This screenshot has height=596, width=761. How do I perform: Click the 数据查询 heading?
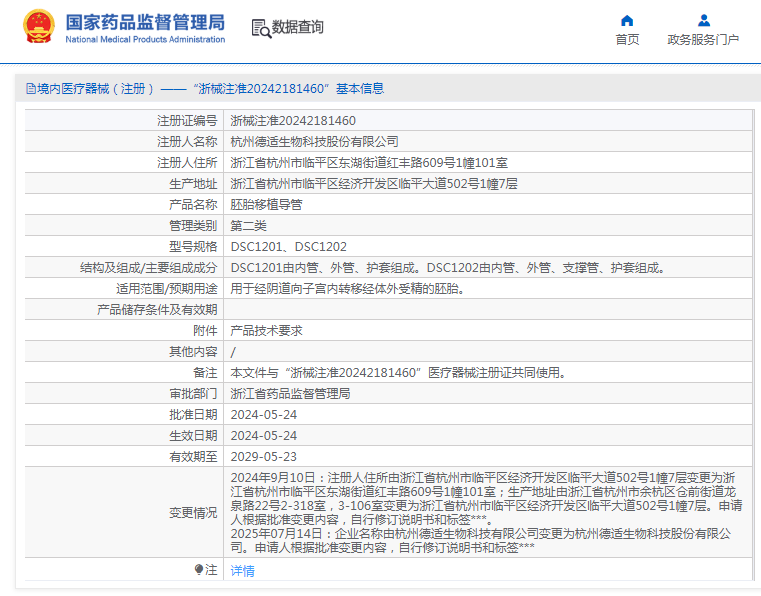[298, 27]
